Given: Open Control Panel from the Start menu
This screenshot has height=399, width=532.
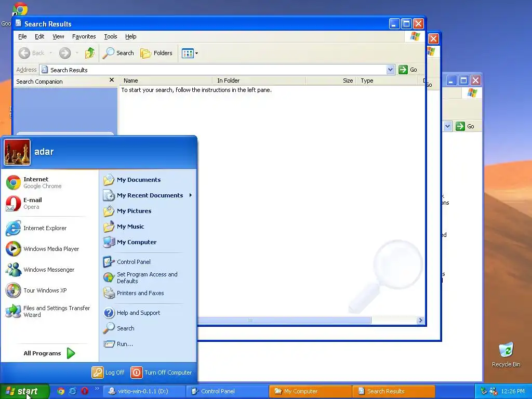Looking at the screenshot, I should coord(127,262).
